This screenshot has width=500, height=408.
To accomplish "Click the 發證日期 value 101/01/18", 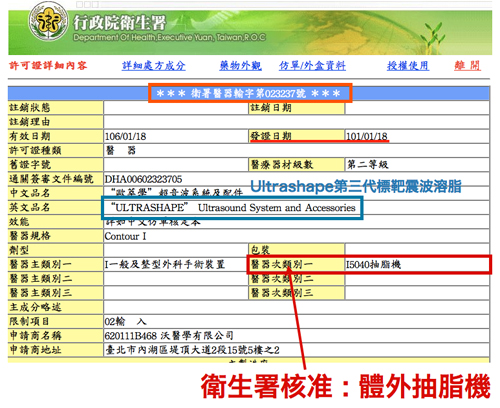I will pyautogui.click(x=367, y=136).
